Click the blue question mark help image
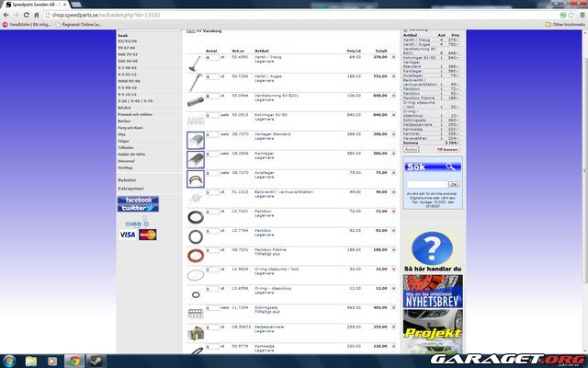Viewport: 588px width, 368px height. tap(432, 248)
